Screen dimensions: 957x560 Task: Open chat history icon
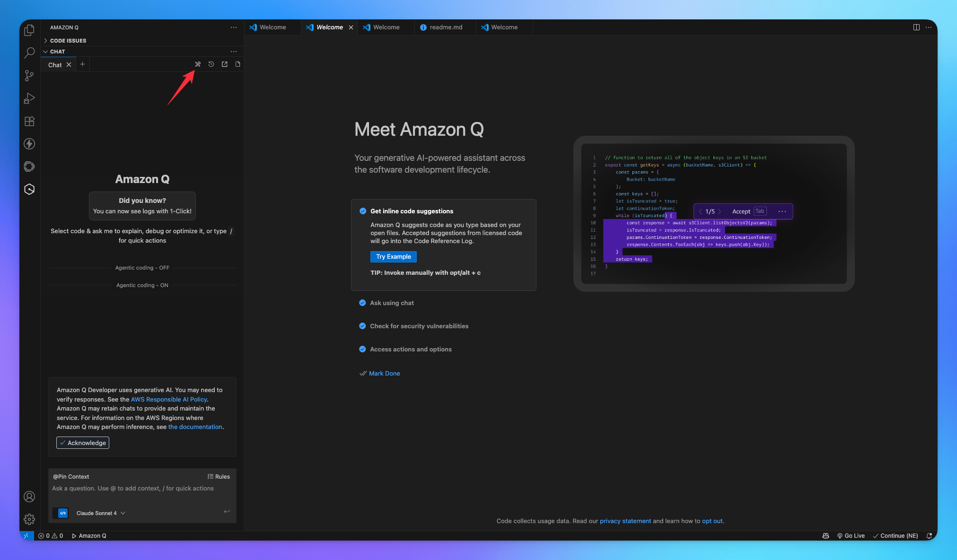[x=211, y=64]
